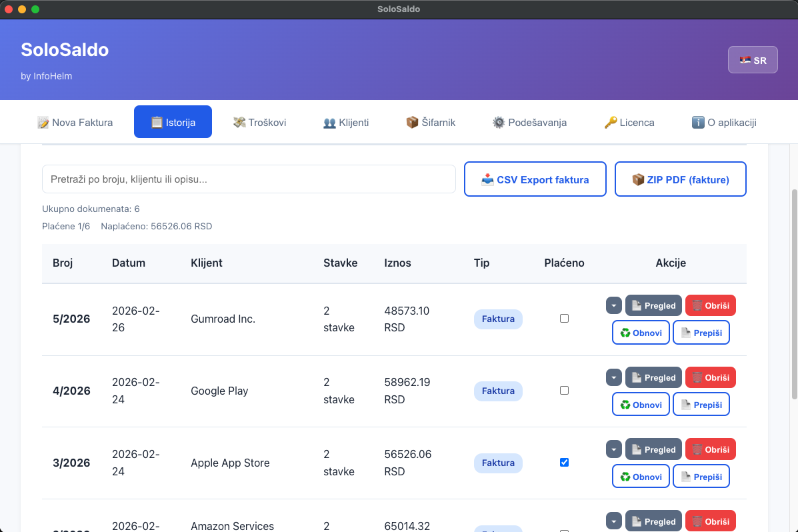Delete invoice 5/2026 with Obriši
Viewport: 798px width, 532px height.
[710, 305]
